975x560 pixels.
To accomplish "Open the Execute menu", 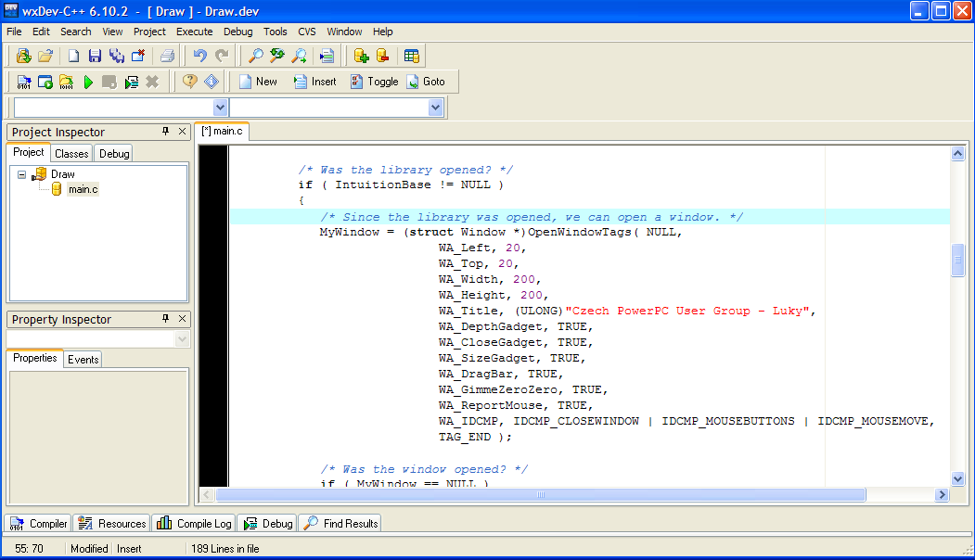I will 194,32.
